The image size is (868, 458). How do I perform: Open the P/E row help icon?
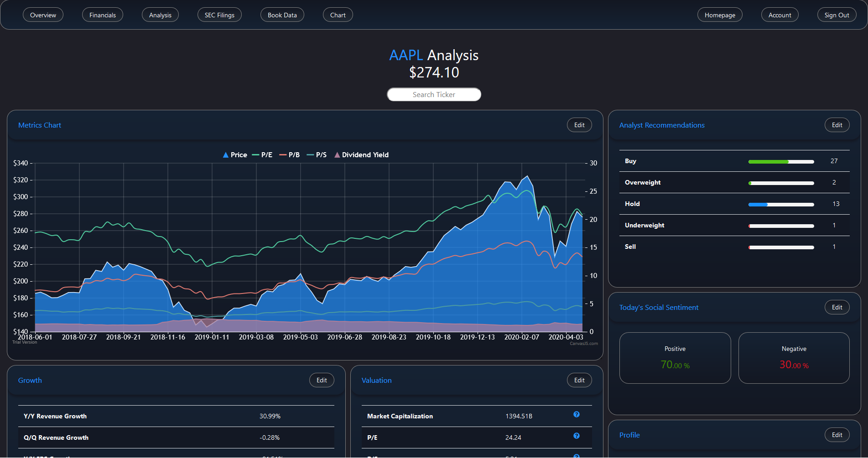[x=577, y=436]
